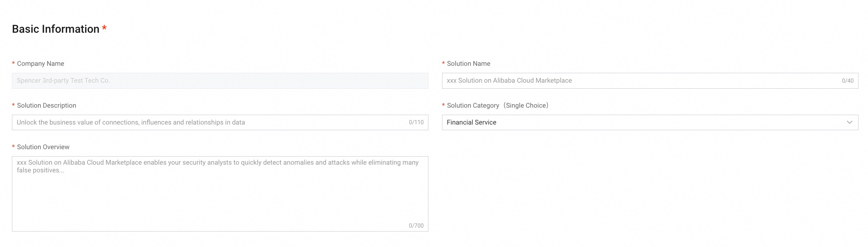The height and width of the screenshot is (247, 868).
Task: Click the required asterisk before Solution Overview
Action: click(13, 147)
